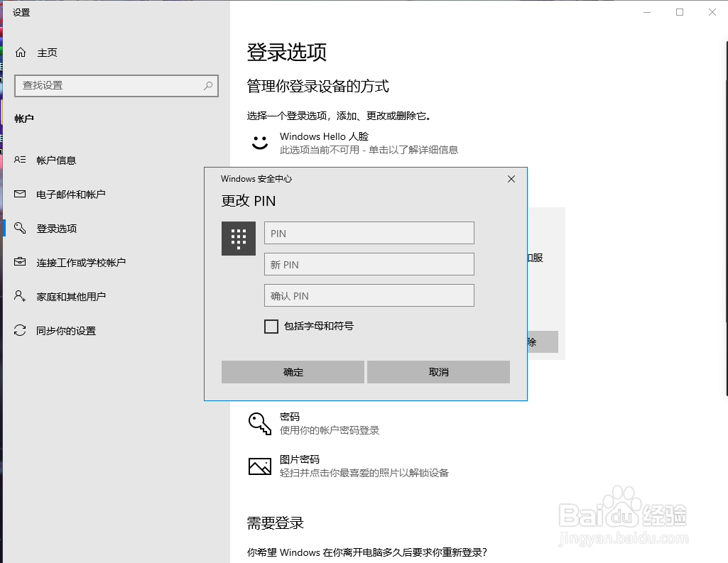The height and width of the screenshot is (563, 728).
Task: Click the 密码 key icon
Action: pos(259,422)
